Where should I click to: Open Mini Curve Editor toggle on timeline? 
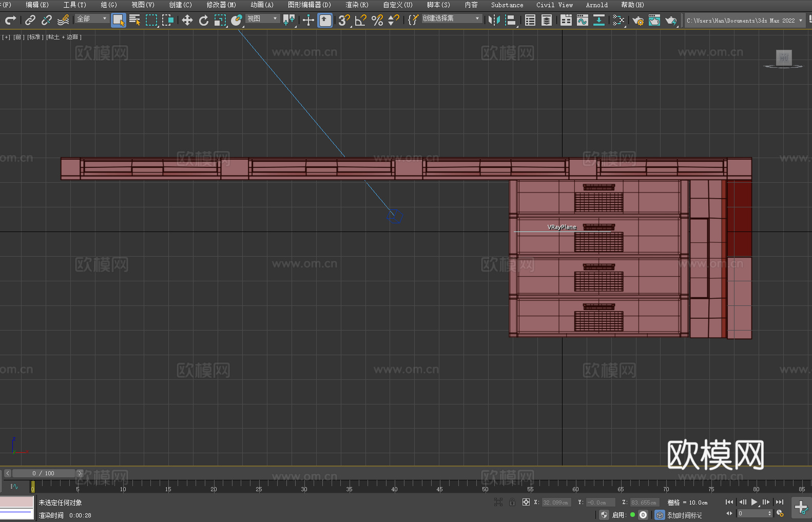[14, 486]
